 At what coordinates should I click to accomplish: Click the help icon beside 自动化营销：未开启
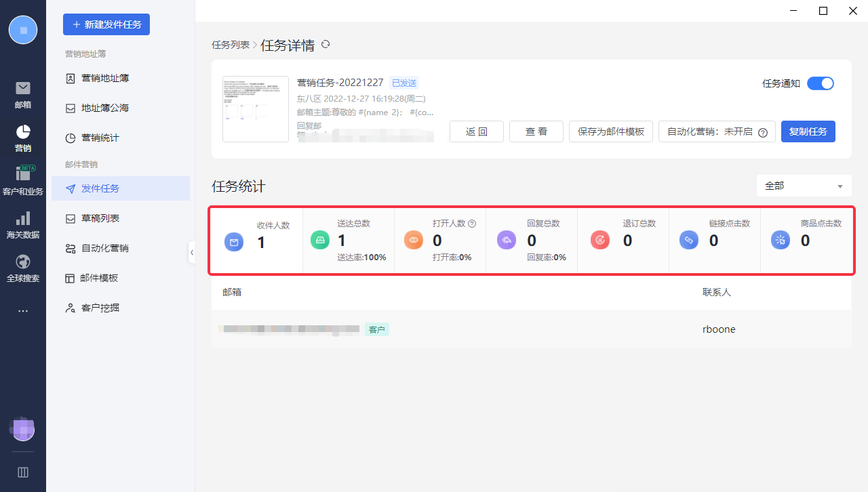tap(762, 132)
